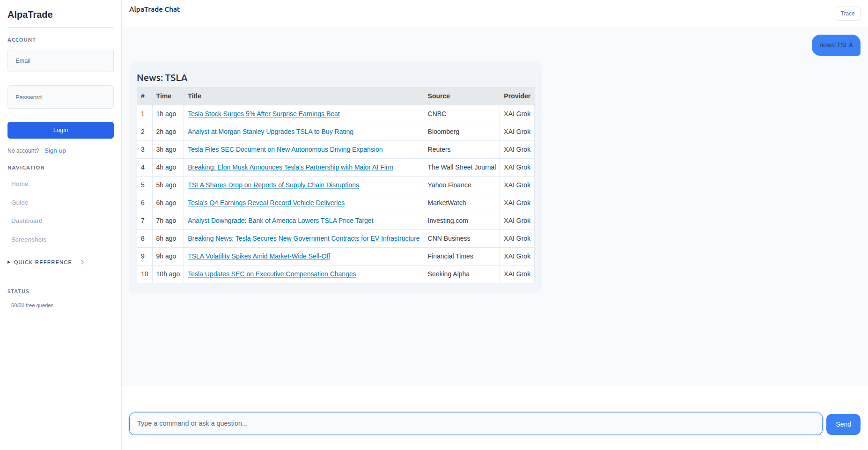Click the 'News: TSLA' heading
This screenshot has width=868, height=450.
tap(162, 78)
